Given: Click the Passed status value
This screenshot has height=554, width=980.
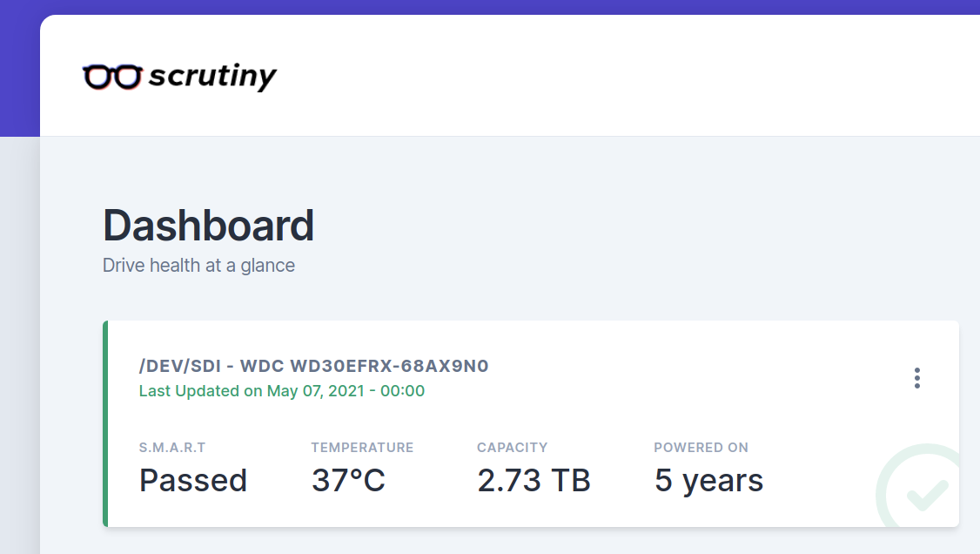Looking at the screenshot, I should tap(193, 480).
